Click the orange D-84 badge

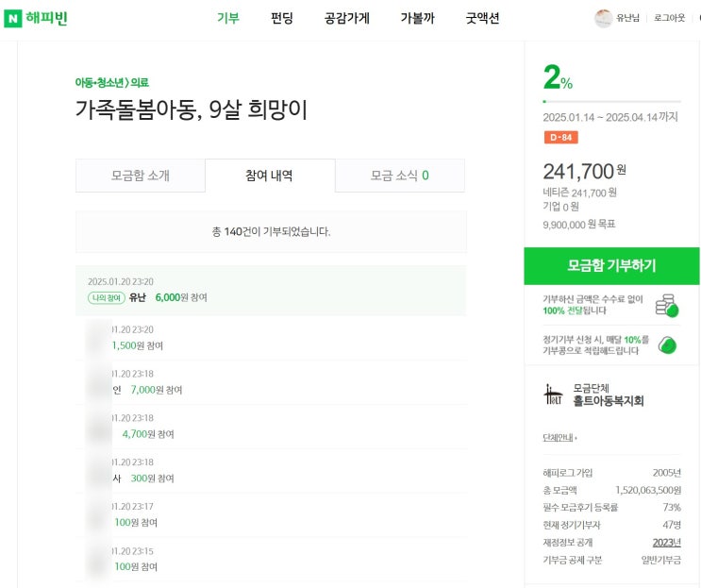point(562,137)
